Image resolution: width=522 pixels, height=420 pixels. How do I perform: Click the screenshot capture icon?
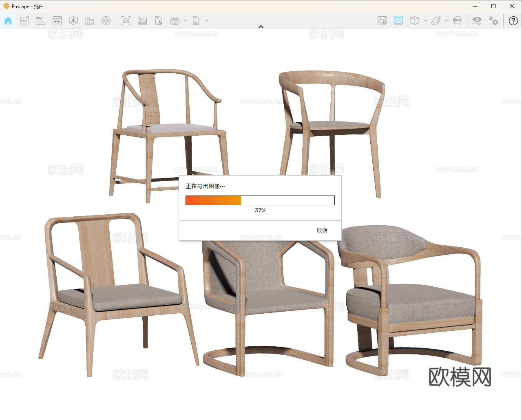tap(126, 21)
